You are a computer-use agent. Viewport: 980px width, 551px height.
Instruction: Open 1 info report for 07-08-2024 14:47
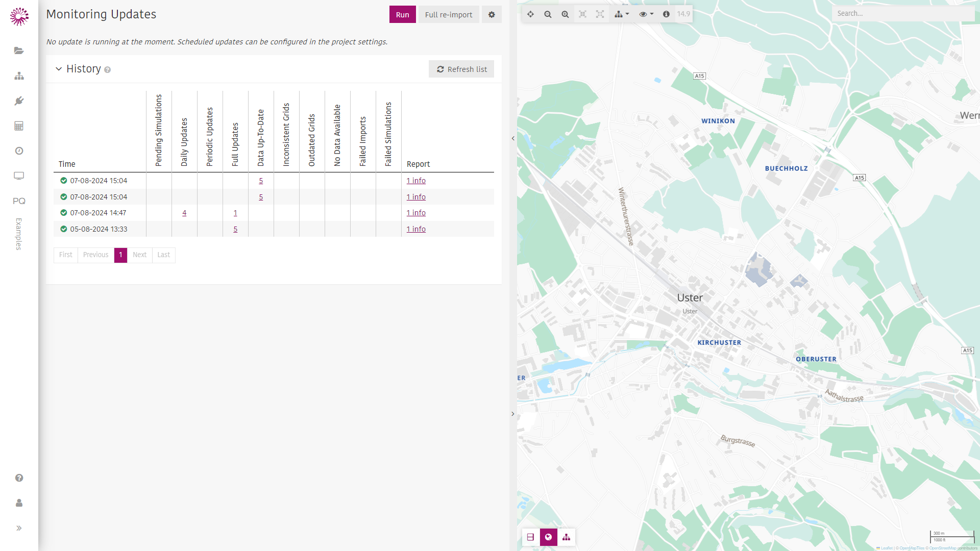point(416,213)
